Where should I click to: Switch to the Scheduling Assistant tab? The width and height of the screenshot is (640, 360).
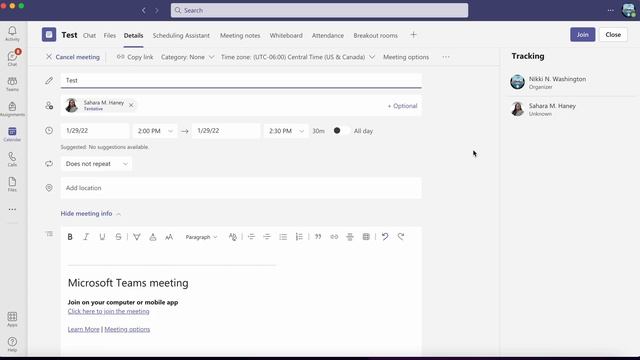pyautogui.click(x=181, y=36)
